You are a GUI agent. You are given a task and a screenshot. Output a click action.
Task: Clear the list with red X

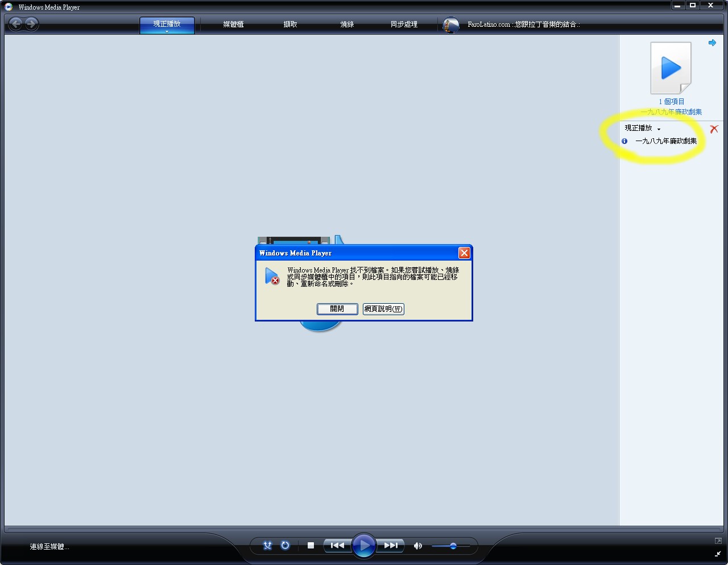[714, 129]
